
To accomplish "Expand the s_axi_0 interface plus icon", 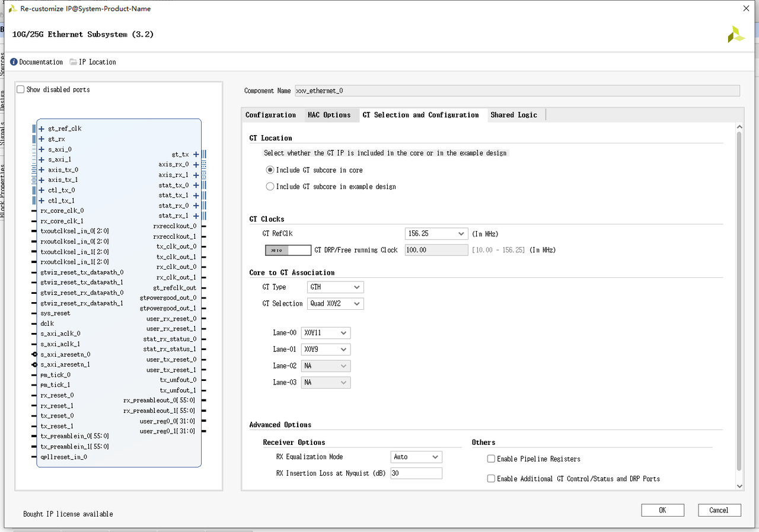I will coord(42,149).
